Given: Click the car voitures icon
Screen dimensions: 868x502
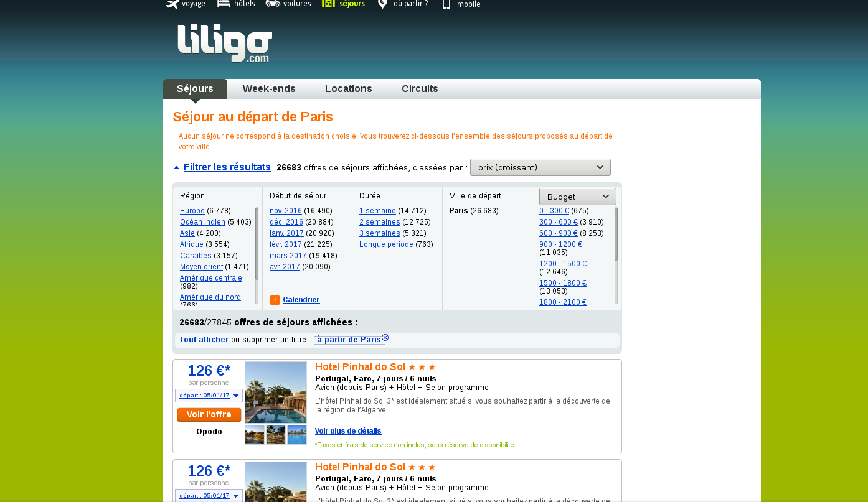Looking at the screenshot, I should pos(273,4).
